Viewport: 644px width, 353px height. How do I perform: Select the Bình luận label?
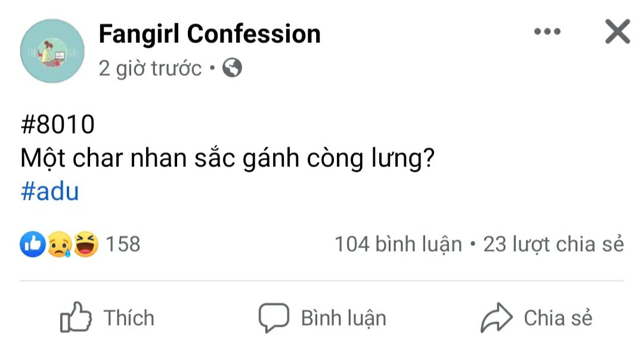343,318
